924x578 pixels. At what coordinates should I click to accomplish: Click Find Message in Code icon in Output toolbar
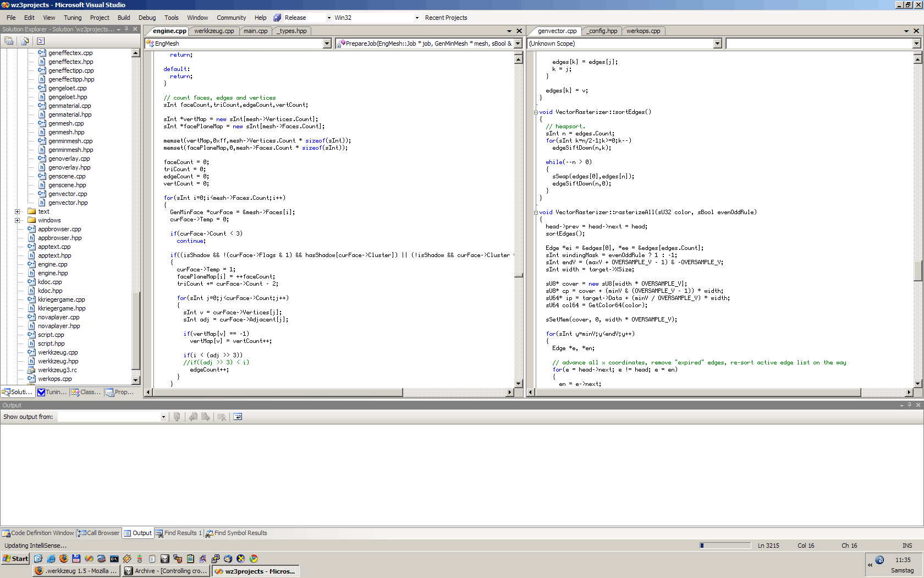coord(177,417)
